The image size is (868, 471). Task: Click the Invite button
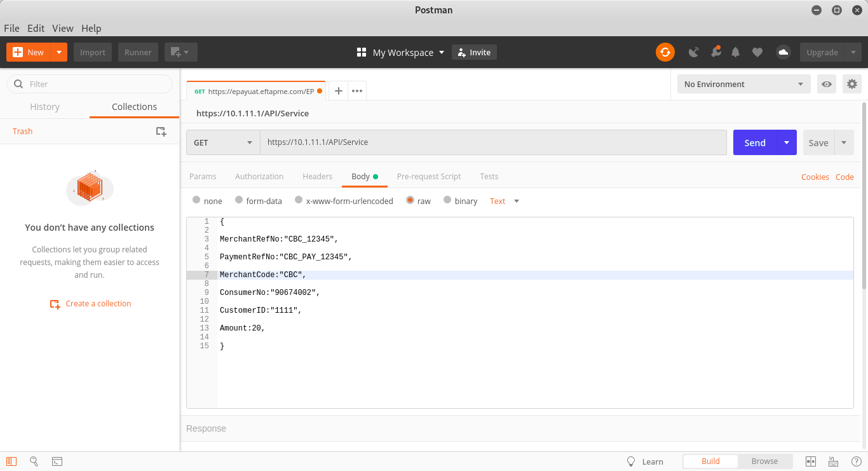tap(474, 52)
